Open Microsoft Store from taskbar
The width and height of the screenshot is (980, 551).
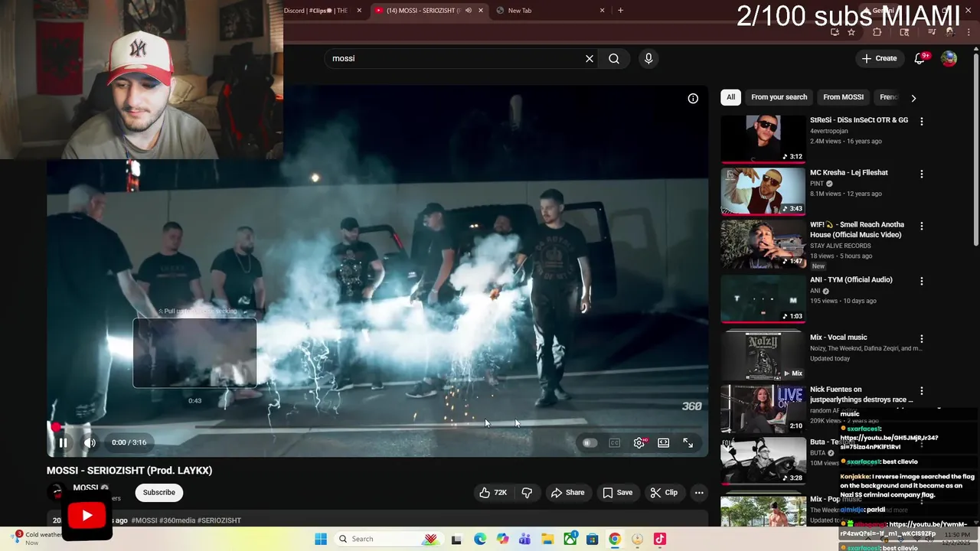pos(592,539)
